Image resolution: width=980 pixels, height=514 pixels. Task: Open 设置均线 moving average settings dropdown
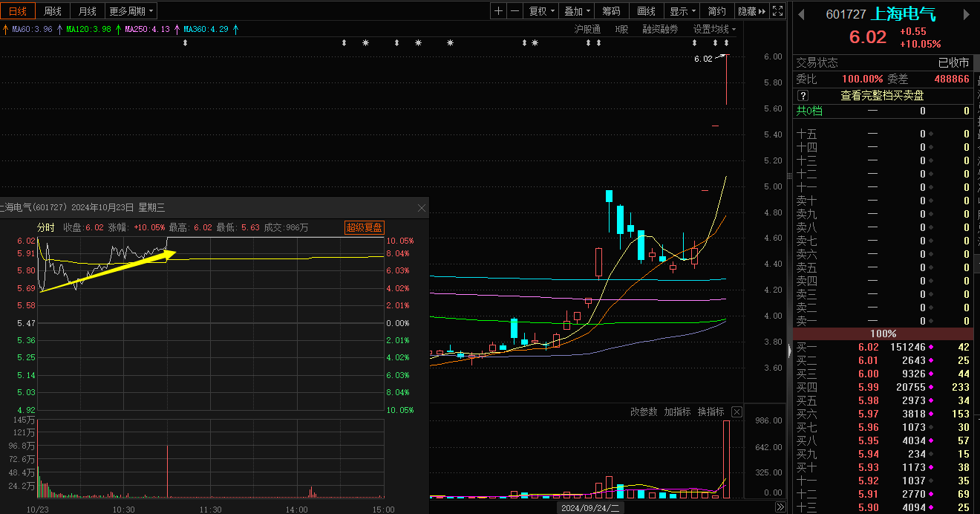tap(714, 30)
